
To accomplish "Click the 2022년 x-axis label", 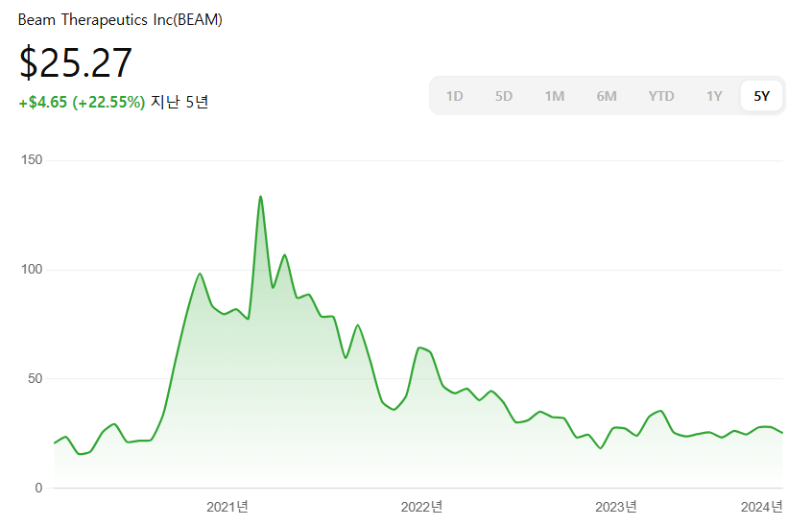I will point(421,507).
